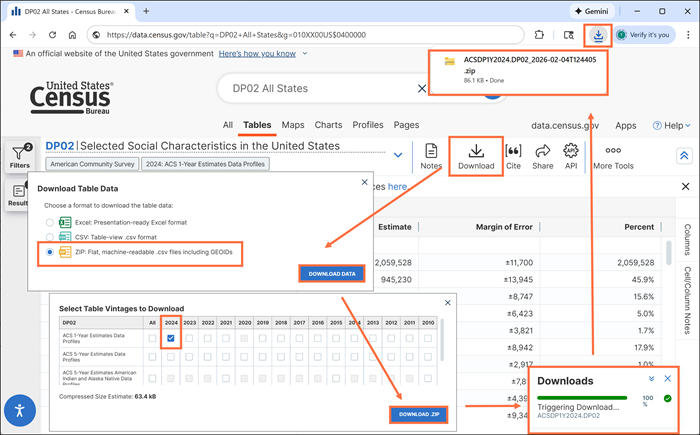The width and height of the screenshot is (700, 435).
Task: Switch to the Charts tab
Action: coord(328,125)
